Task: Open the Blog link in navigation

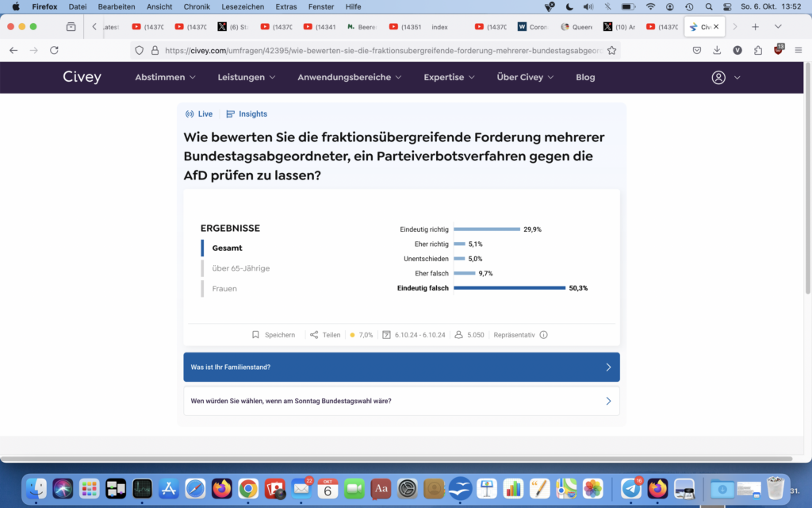Action: (585, 78)
